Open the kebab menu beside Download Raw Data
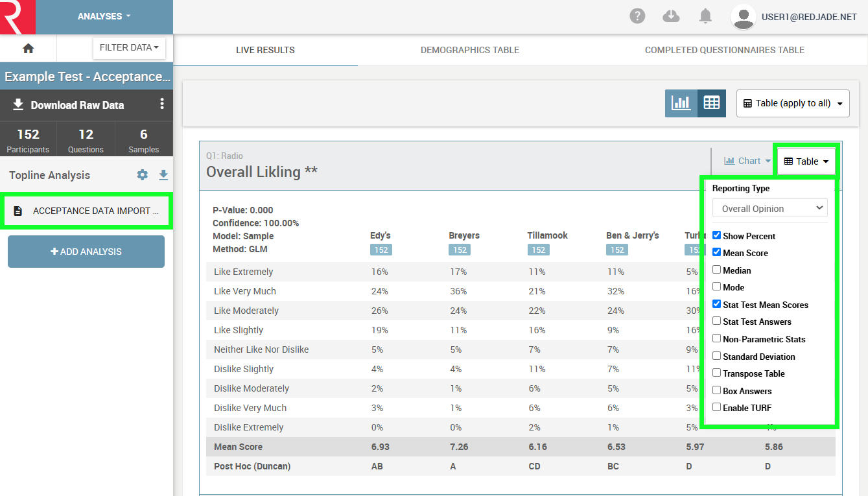Viewport: 868px width, 496px height. (162, 104)
